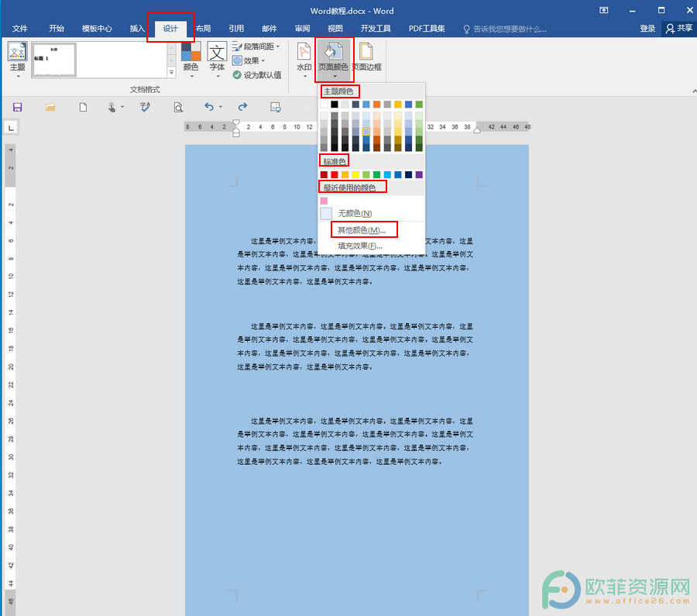Choose 无颜色(N) no color option
Screen dimensions: 697x616
point(372,214)
